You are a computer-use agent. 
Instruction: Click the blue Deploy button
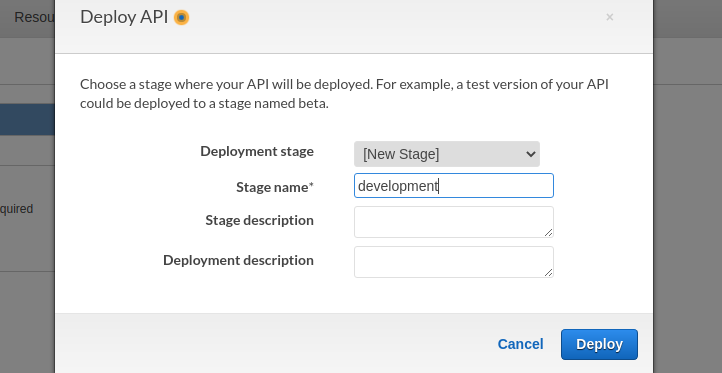(599, 344)
